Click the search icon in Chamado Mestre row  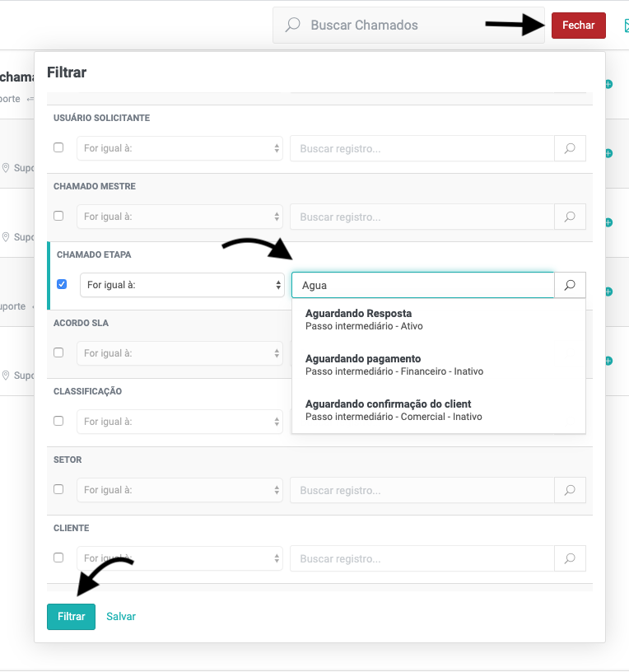pos(569,217)
